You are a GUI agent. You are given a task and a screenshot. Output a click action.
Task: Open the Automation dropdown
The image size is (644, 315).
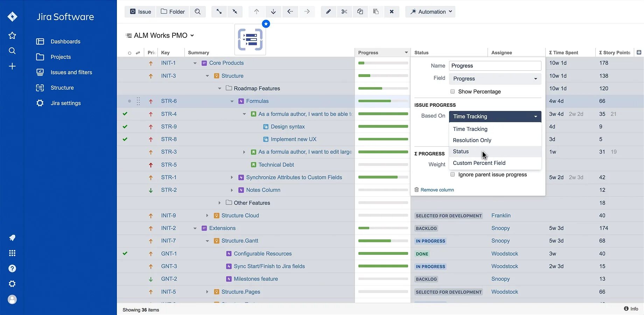tap(430, 12)
